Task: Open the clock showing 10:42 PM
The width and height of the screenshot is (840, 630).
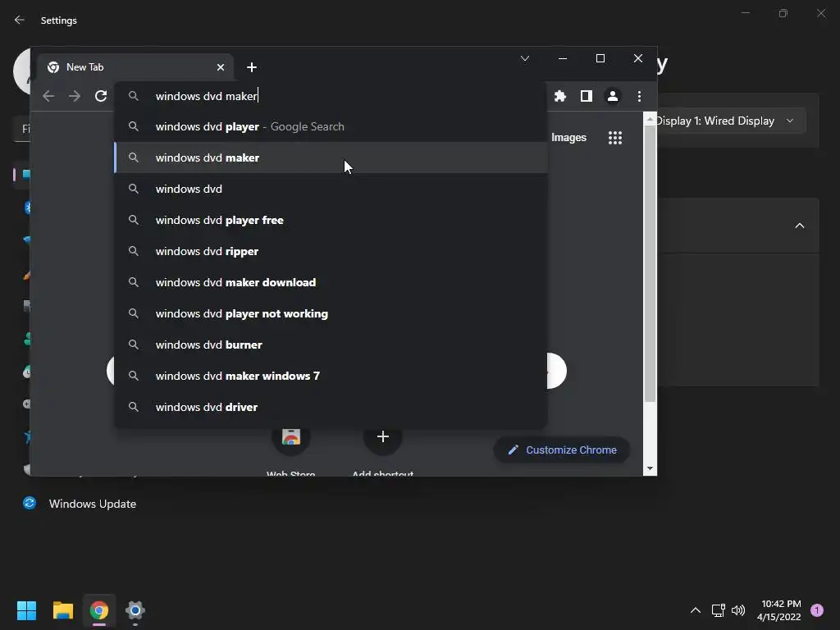Action: tap(778, 610)
